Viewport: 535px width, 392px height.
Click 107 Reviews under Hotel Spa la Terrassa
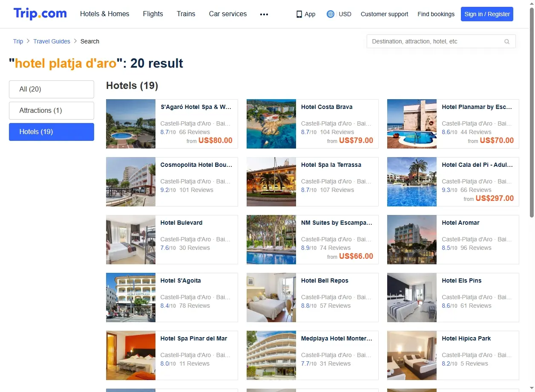click(337, 190)
